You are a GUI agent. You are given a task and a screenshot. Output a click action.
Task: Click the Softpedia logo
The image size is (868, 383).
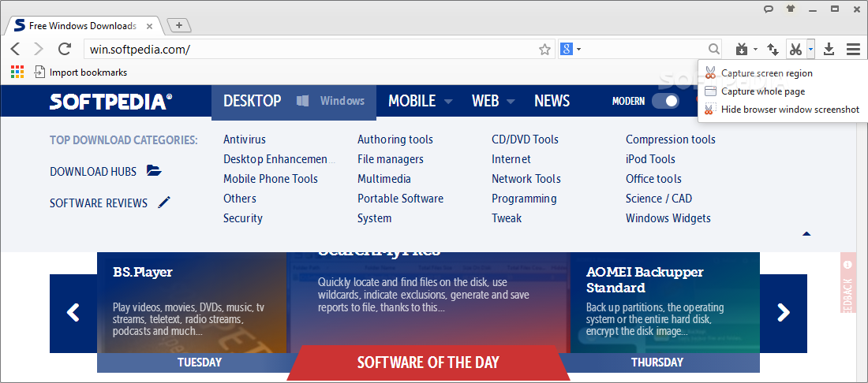[x=110, y=102]
